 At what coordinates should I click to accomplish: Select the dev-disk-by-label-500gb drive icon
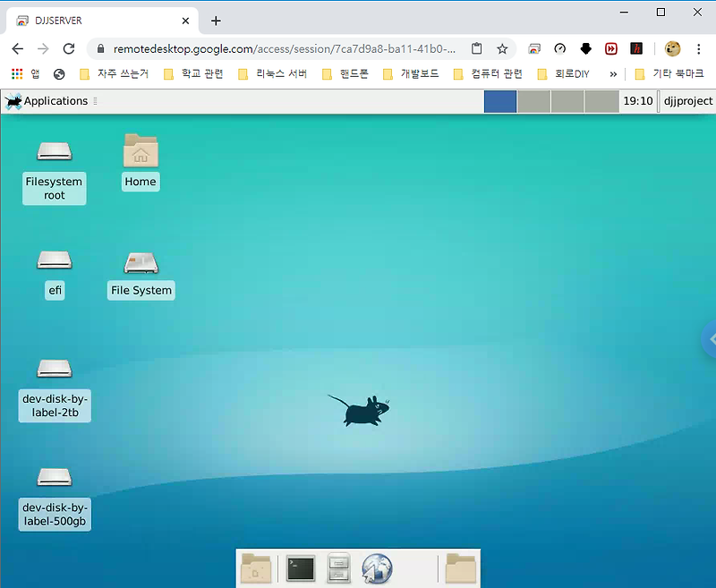point(55,478)
